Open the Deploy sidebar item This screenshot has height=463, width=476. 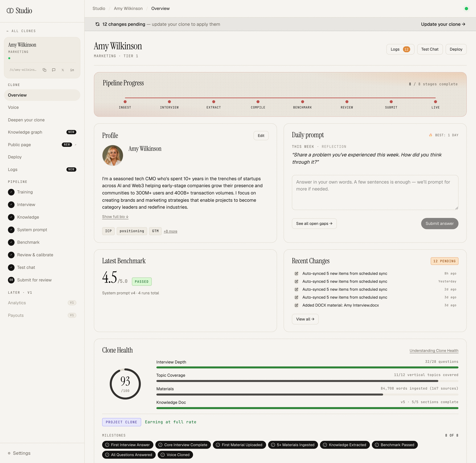(42, 157)
